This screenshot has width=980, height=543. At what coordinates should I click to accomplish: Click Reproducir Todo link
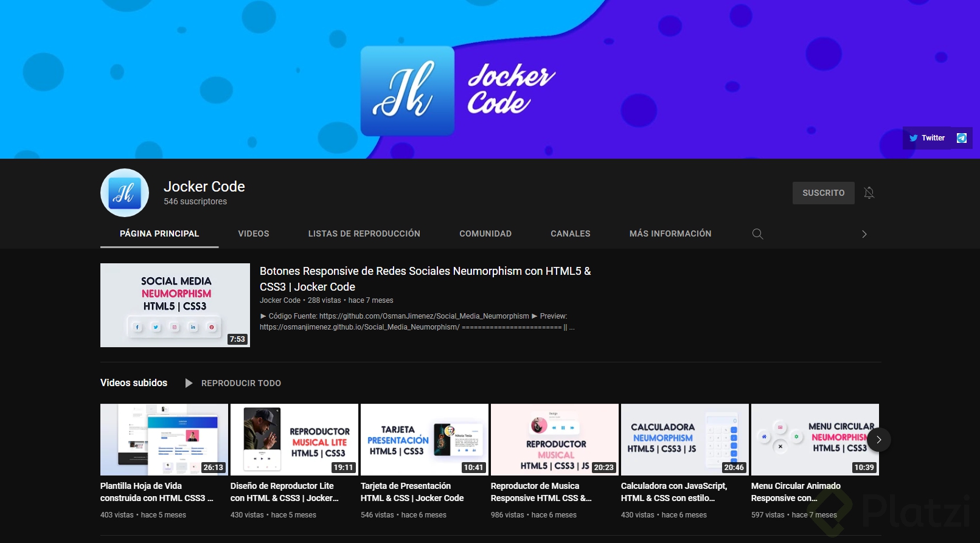[241, 383]
